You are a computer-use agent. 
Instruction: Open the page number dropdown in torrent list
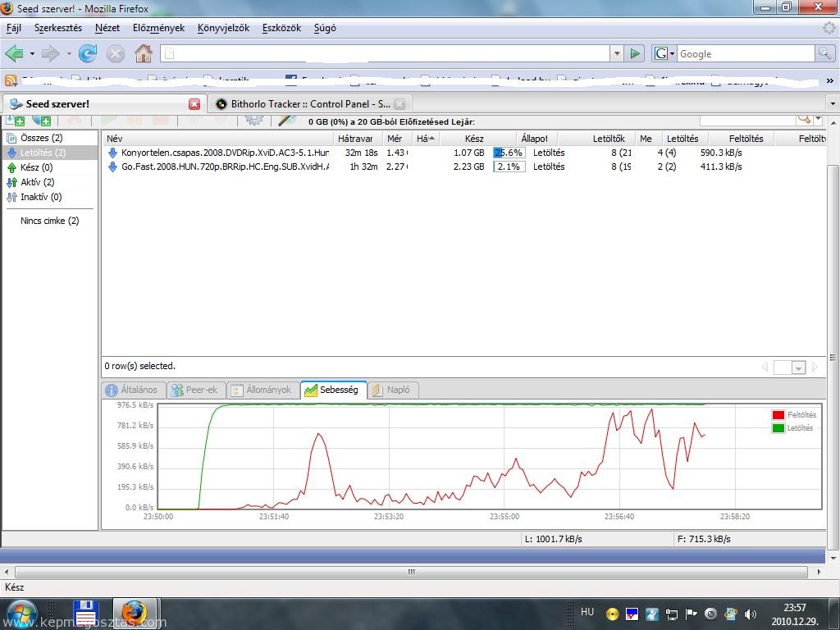[798, 368]
